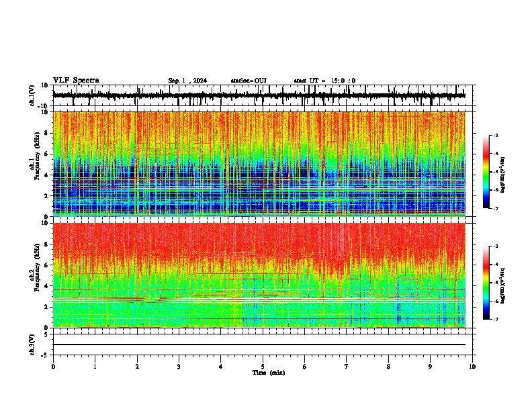
Task: Click the 'start UT = 15:0 :0' text
Action: click(x=324, y=81)
